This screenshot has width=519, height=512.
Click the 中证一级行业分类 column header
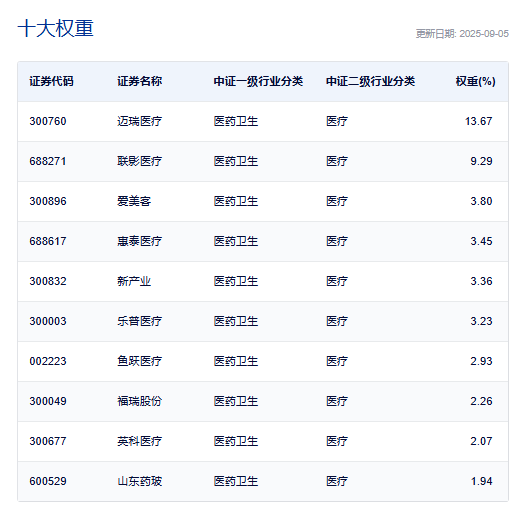[258, 81]
